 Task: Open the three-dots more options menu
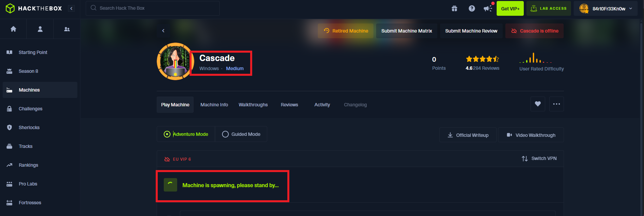pos(557,104)
